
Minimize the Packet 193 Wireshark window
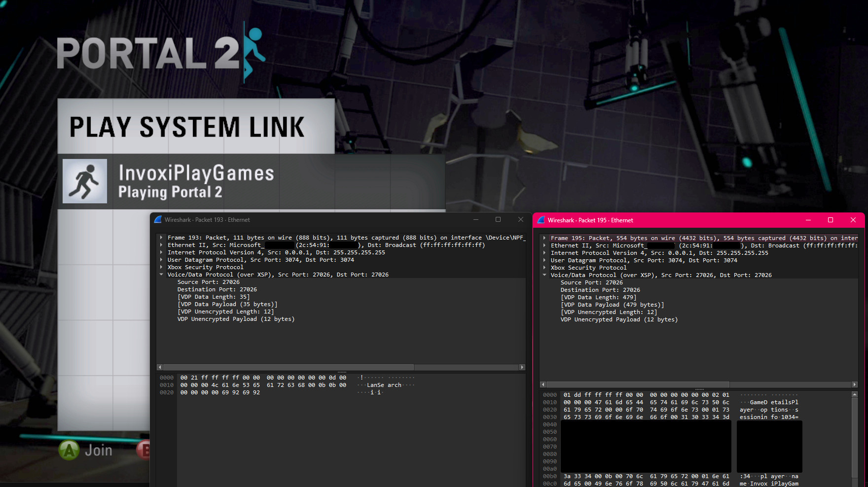(476, 220)
